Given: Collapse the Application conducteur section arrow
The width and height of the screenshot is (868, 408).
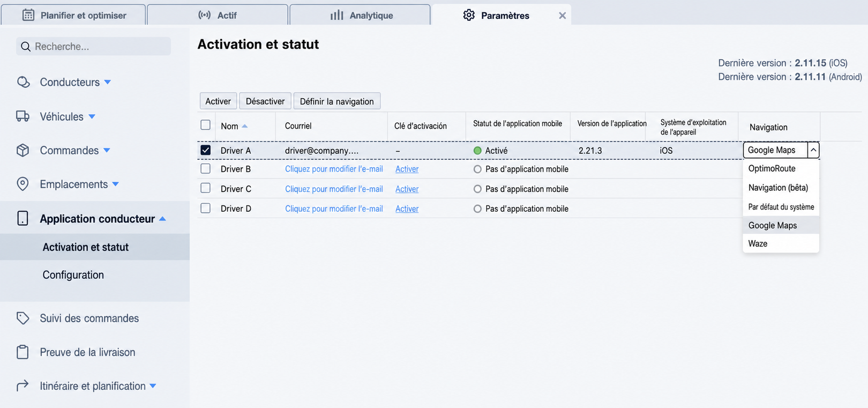Looking at the screenshot, I should (x=162, y=219).
